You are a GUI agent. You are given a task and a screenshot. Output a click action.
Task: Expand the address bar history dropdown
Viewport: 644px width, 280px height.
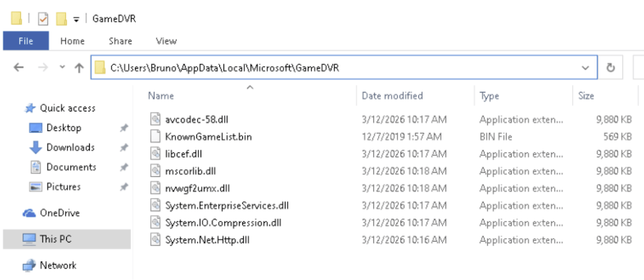click(586, 68)
